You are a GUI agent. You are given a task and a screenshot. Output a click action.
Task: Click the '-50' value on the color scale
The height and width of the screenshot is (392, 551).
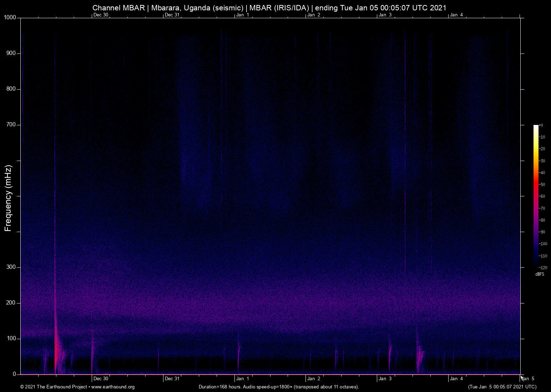pyautogui.click(x=542, y=185)
